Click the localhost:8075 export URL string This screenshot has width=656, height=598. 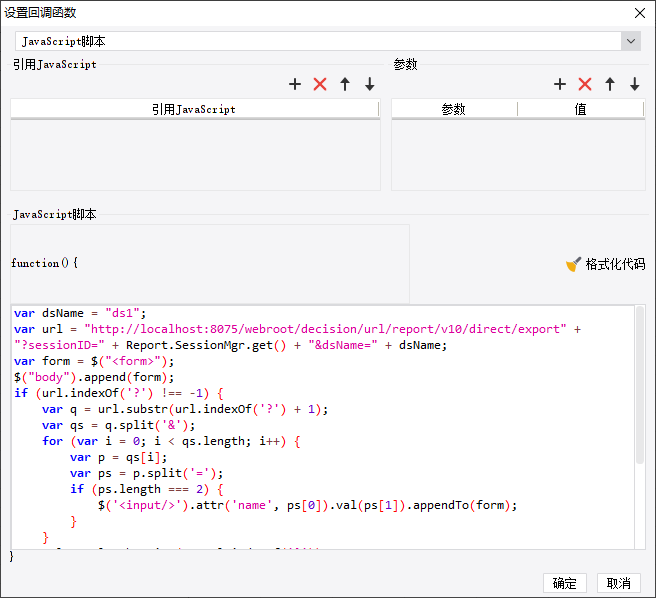click(x=325, y=329)
